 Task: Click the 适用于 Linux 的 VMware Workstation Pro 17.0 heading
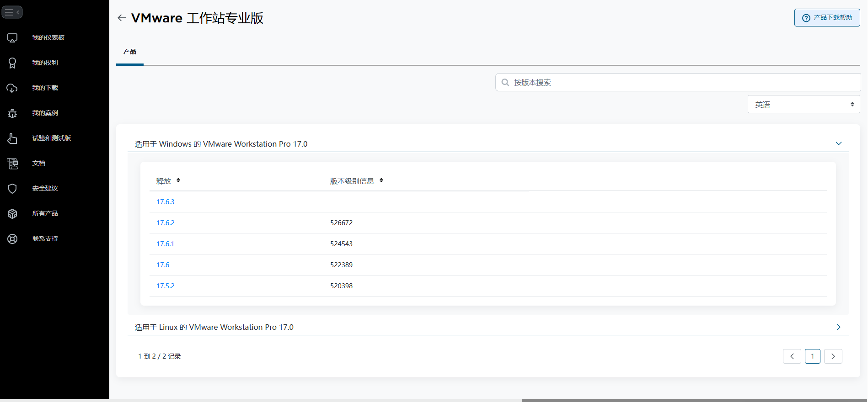coord(214,327)
